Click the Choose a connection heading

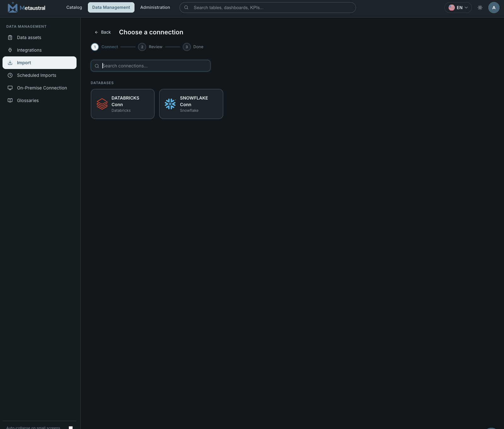point(151,32)
